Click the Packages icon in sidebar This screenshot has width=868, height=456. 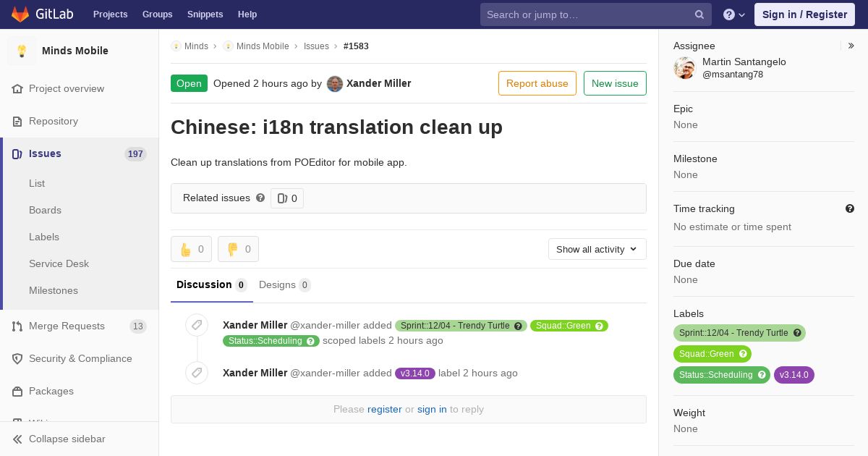(x=17, y=391)
